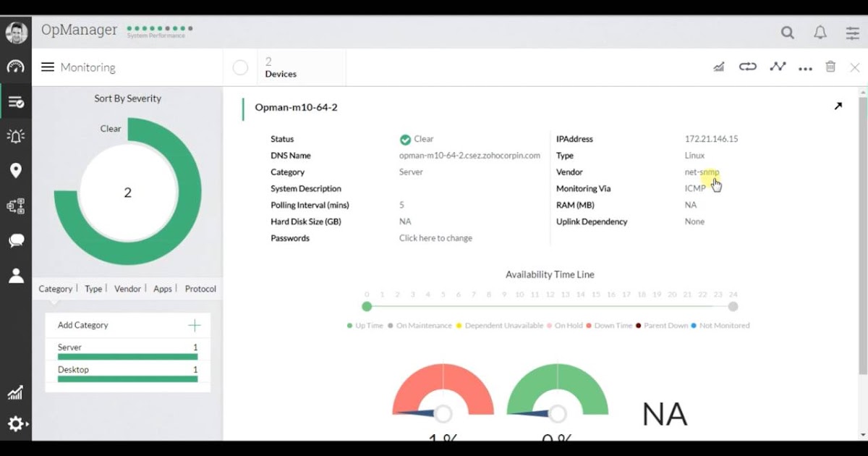Click the DNS name opman-m10-64-2.csez.zohocorpin.com
Image resolution: width=868 pixels, height=456 pixels.
(x=469, y=156)
